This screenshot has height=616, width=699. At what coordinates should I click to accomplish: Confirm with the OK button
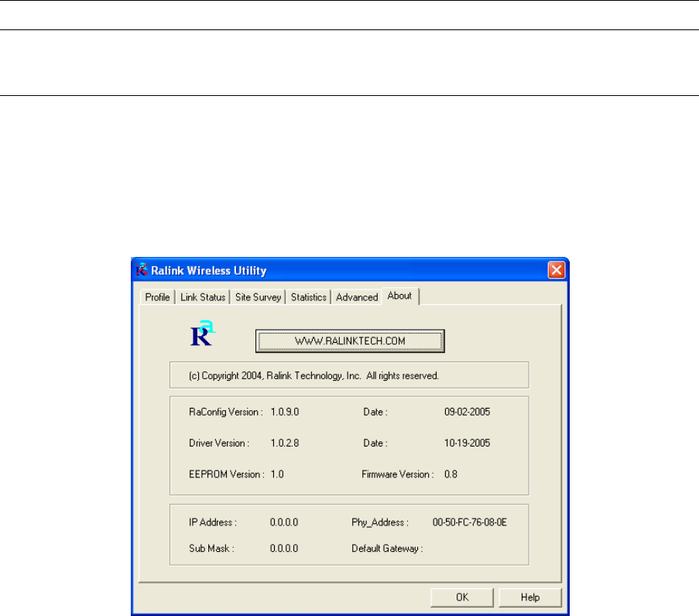tap(462, 597)
